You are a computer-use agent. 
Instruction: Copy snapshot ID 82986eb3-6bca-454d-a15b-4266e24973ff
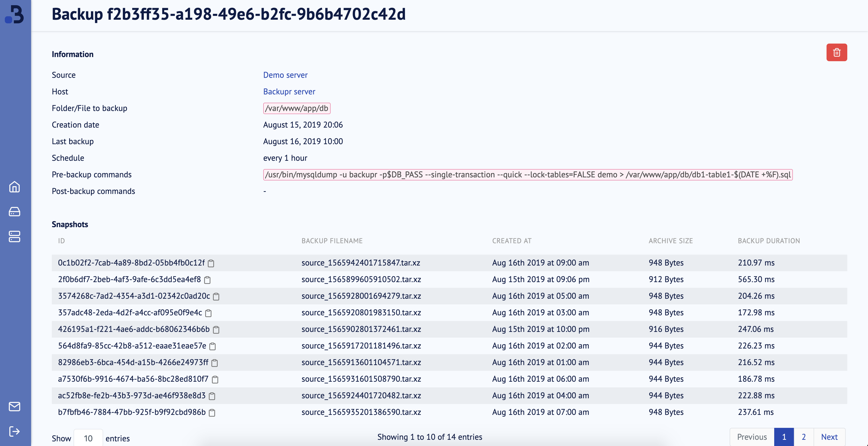[x=214, y=363]
